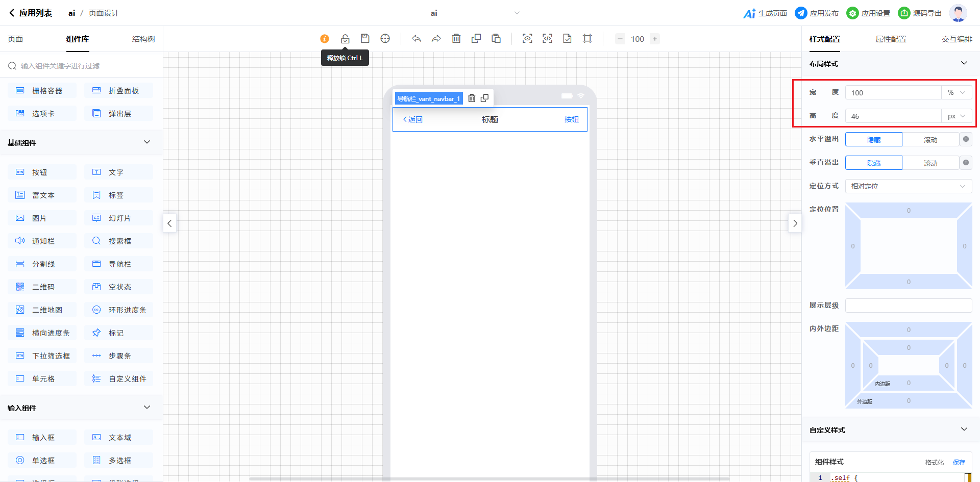Click the redo arrow icon
The height and width of the screenshot is (482, 980).
click(x=436, y=39)
